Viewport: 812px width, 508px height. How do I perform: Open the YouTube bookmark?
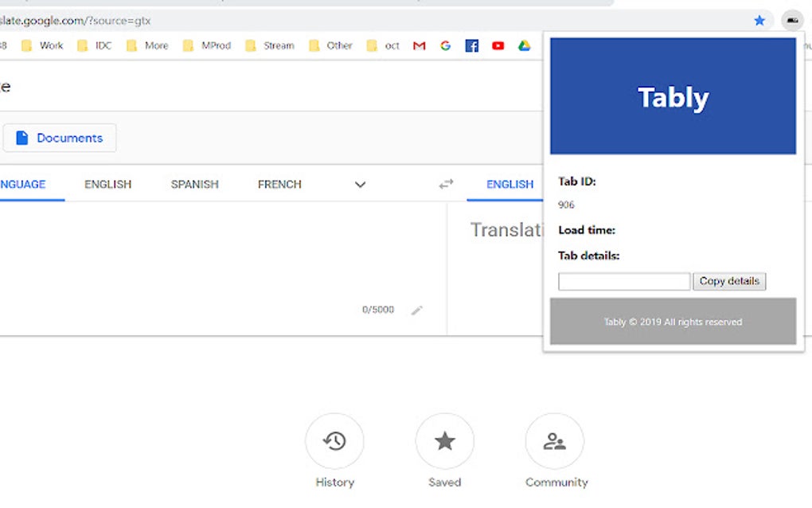pos(498,45)
